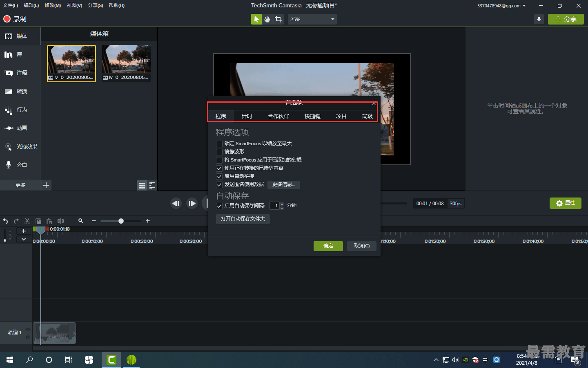Click the green Share button
Viewport: 588px width, 368px height.
(x=566, y=19)
